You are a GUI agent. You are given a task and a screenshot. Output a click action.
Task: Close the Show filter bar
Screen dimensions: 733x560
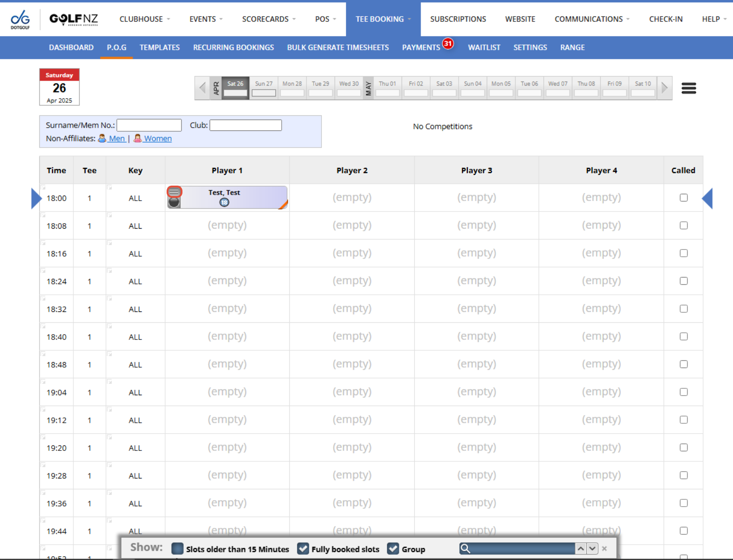[x=604, y=549]
